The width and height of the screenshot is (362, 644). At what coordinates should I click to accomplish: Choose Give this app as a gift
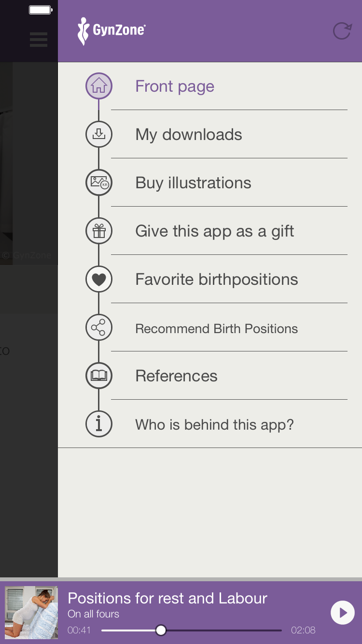[x=215, y=231]
